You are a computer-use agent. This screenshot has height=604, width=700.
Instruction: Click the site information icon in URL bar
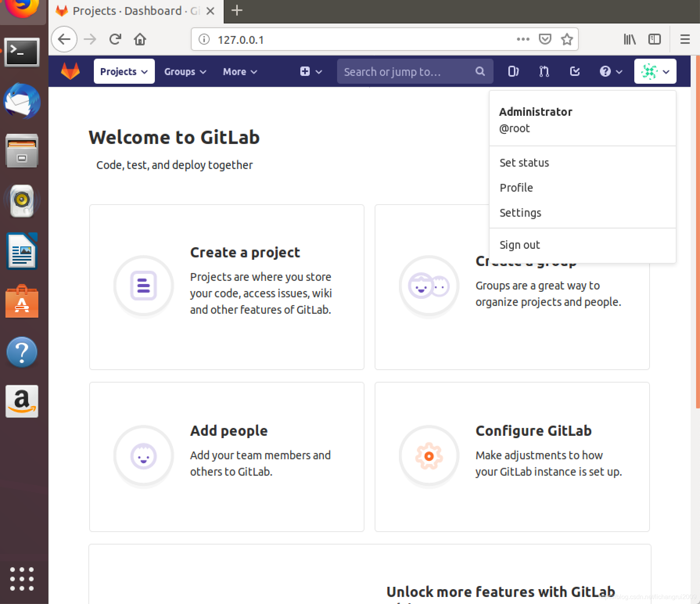click(x=204, y=39)
